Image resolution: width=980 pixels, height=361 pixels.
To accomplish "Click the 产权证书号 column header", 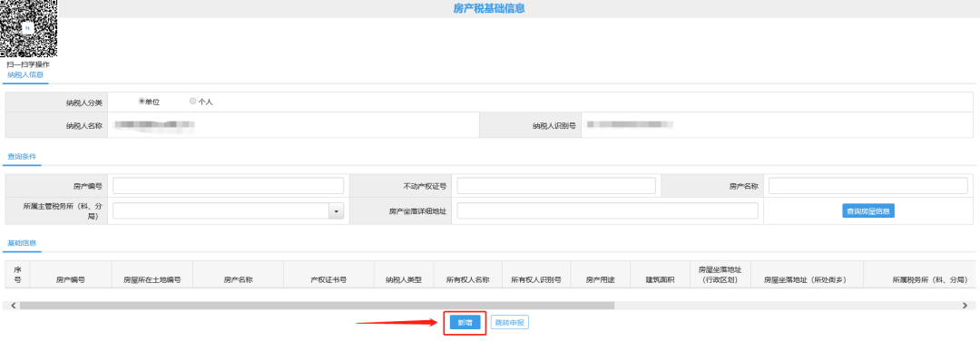I will click(x=329, y=279).
